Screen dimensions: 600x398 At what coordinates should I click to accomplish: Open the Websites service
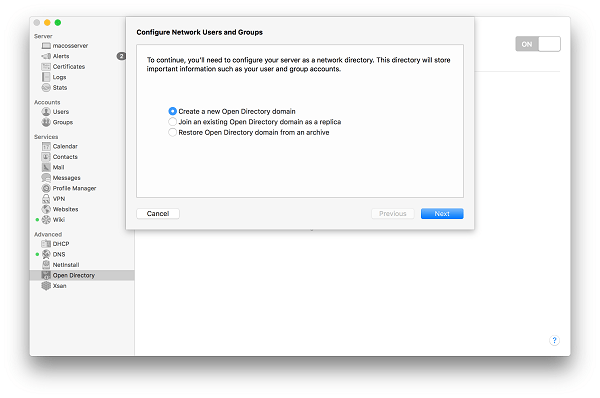point(65,209)
